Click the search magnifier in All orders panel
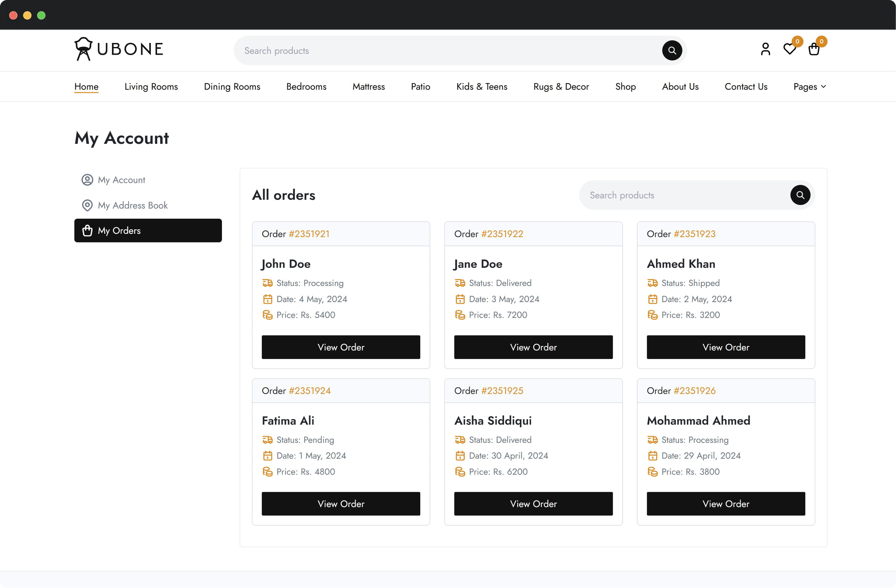 tap(800, 195)
